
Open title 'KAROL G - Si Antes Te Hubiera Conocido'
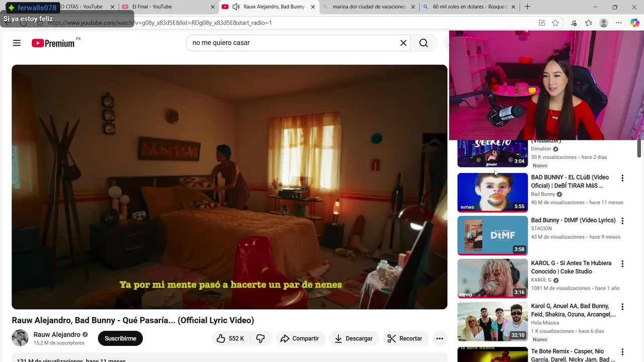point(571,267)
